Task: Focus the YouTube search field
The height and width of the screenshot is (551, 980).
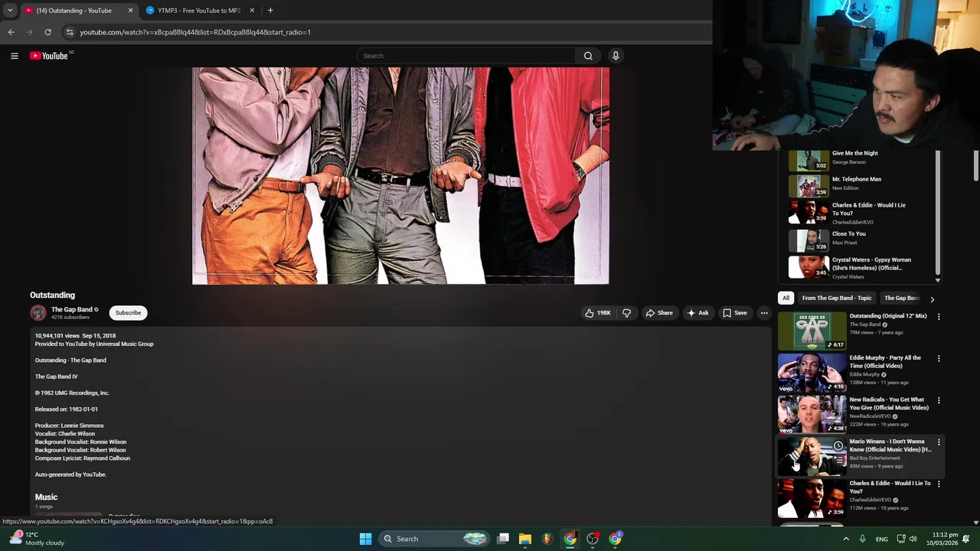Action: tap(466, 56)
